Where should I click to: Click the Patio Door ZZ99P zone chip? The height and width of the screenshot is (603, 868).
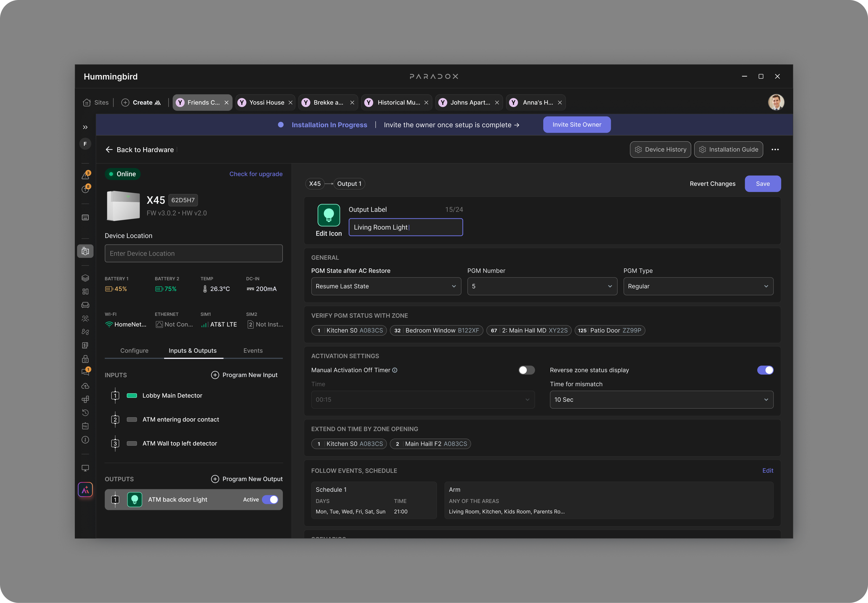coord(610,331)
